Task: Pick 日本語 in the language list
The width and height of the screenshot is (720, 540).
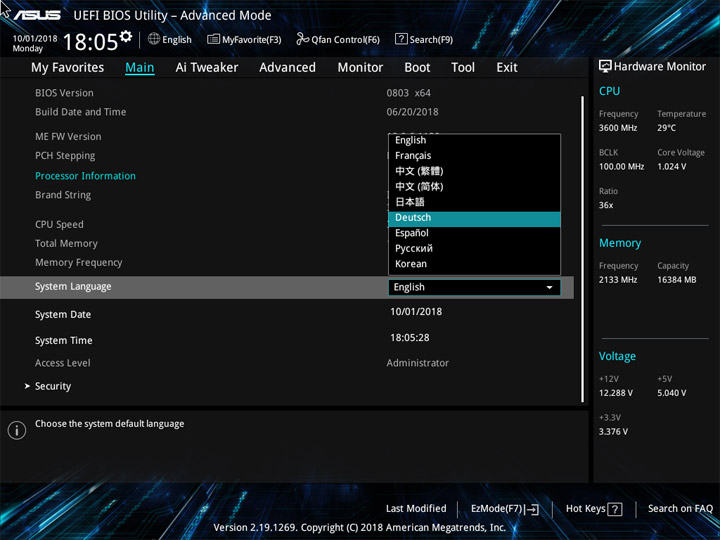Action: tap(474, 202)
